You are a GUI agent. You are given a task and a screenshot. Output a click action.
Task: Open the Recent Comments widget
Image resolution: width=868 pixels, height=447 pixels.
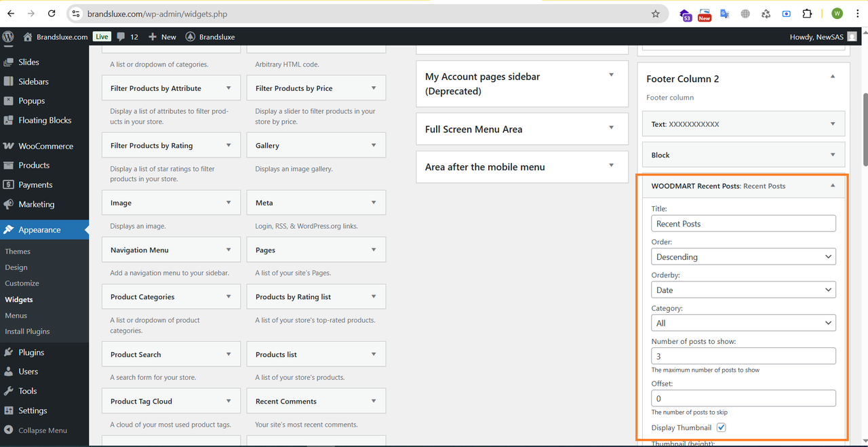tap(316, 401)
